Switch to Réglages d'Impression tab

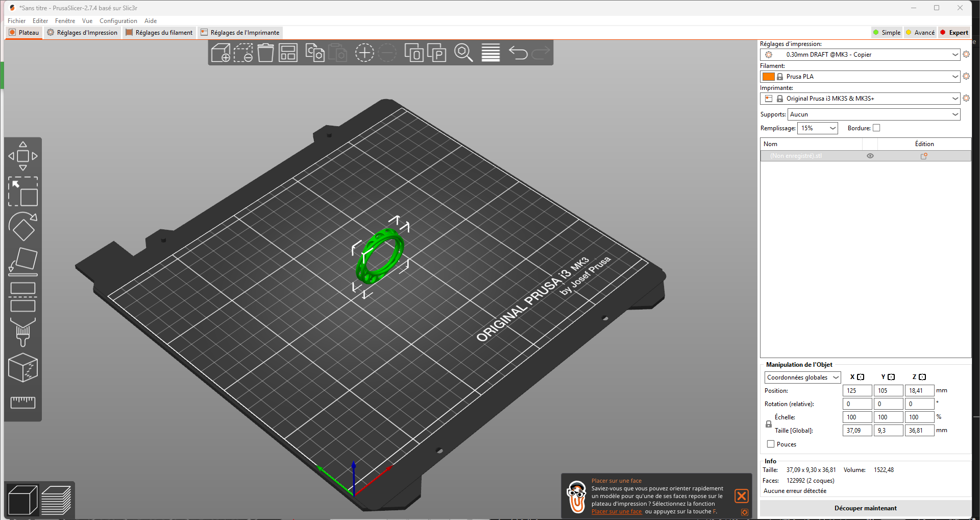[82, 32]
